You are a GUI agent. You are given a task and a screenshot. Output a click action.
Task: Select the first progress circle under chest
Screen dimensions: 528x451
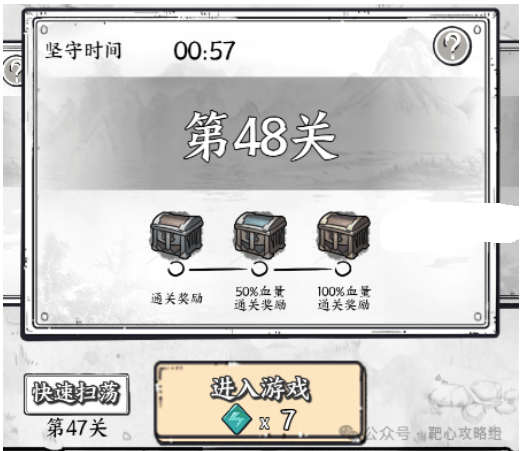176,269
